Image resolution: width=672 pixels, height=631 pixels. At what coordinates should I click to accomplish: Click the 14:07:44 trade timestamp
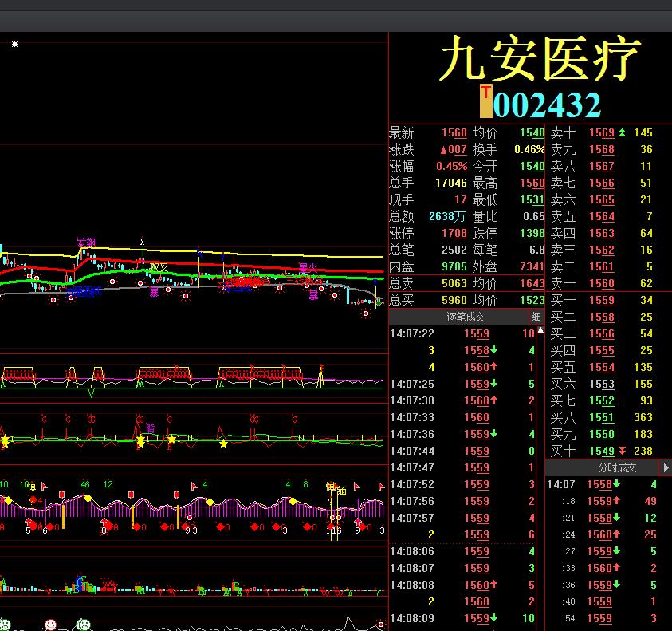point(412,451)
